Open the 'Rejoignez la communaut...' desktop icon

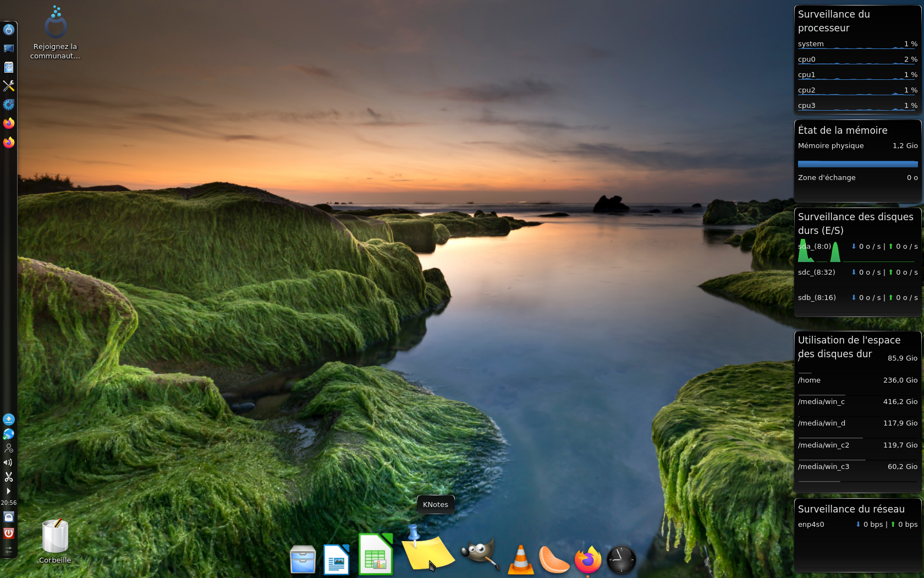(55, 33)
